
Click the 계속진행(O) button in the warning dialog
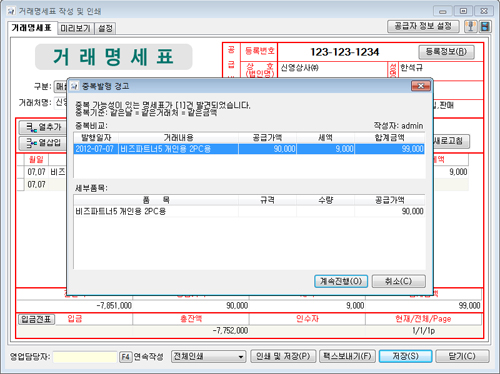341,281
